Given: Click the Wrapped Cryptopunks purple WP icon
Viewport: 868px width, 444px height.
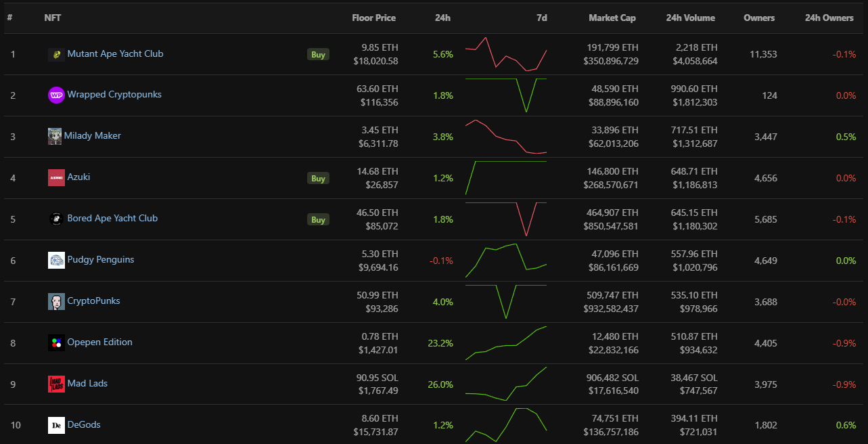Looking at the screenshot, I should tap(56, 95).
